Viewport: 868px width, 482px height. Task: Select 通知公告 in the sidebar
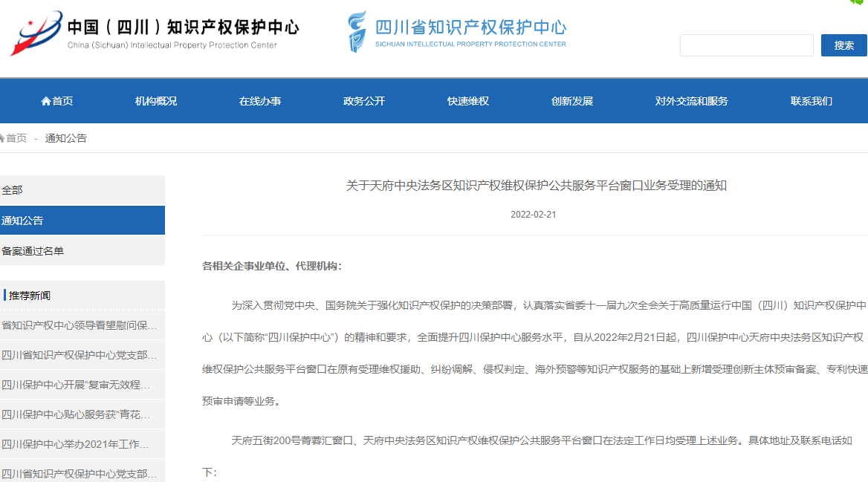click(x=23, y=221)
